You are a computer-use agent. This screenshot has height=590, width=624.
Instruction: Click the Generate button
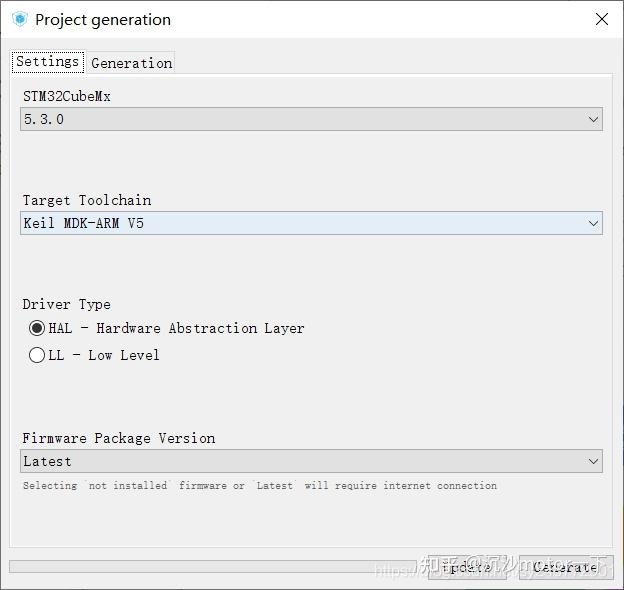point(565,567)
